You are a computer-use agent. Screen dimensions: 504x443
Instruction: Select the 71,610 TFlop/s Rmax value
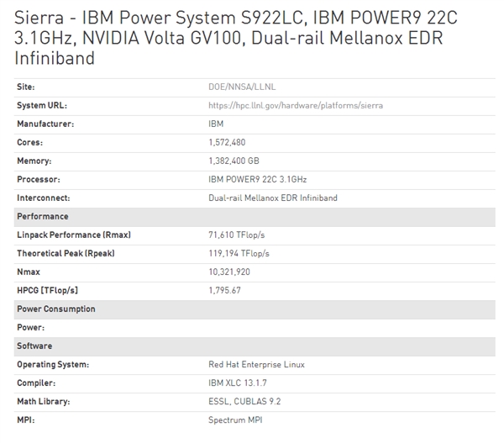[238, 235]
